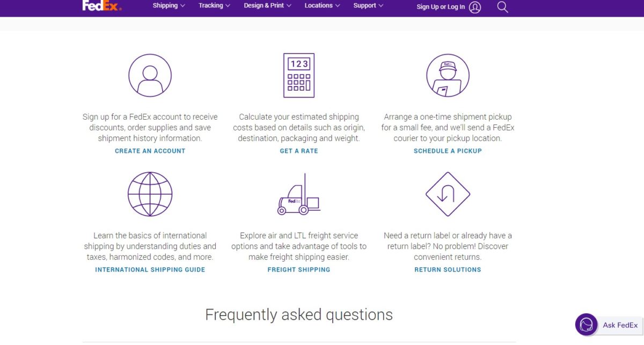644x345 pixels.
Task: Select the Schedule a Pickup link
Action: pos(448,151)
